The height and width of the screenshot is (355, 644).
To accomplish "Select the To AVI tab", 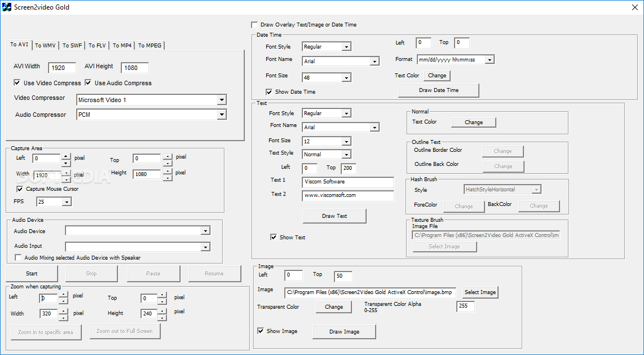I will click(x=19, y=45).
